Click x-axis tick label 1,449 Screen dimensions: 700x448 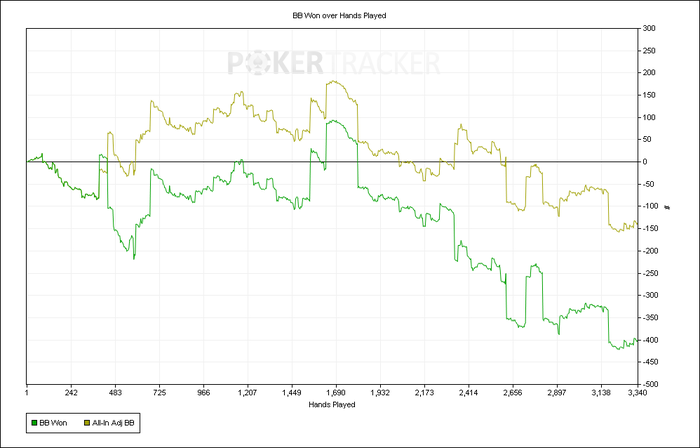[x=292, y=393]
